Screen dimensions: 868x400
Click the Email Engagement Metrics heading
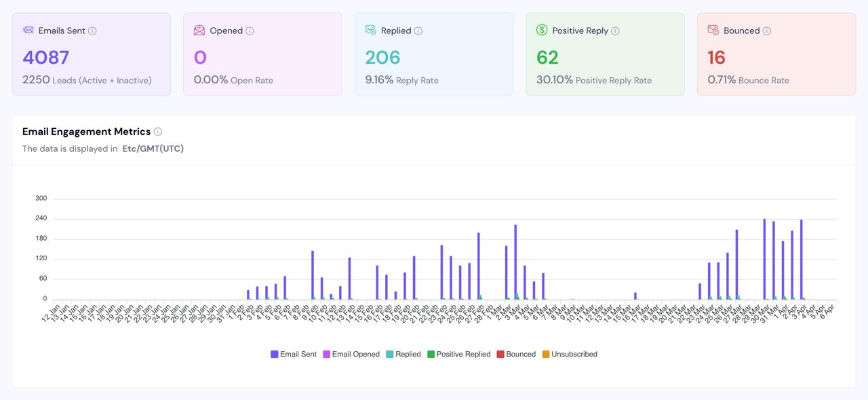[x=87, y=132]
